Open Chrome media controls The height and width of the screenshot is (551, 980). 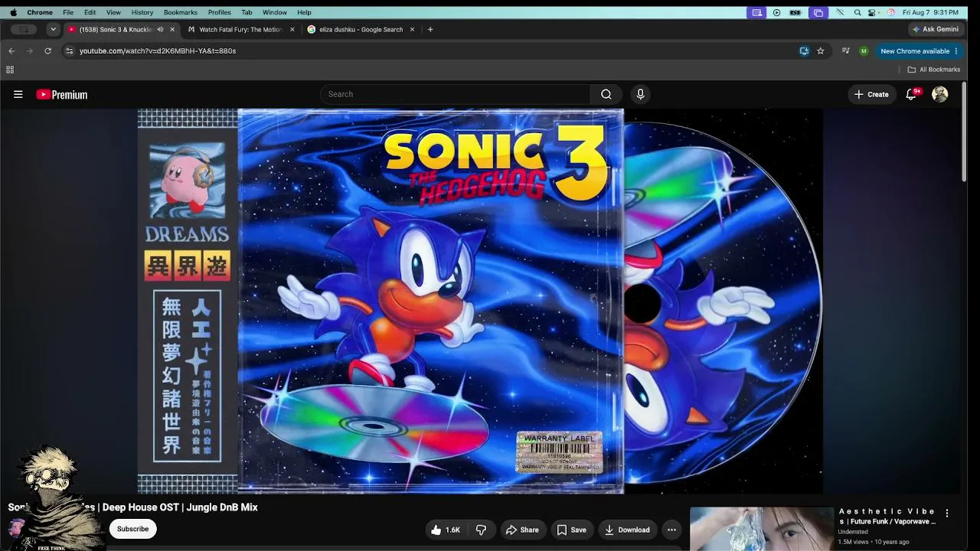(845, 51)
